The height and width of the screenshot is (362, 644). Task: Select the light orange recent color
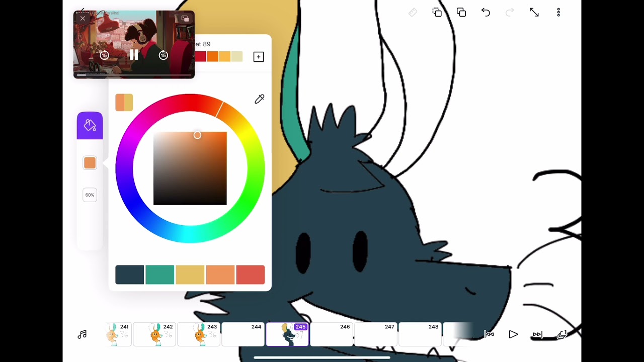(220, 275)
